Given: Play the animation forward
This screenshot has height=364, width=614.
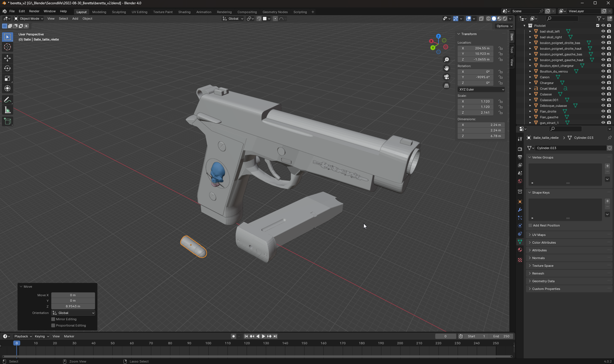Looking at the screenshot, I should click(263, 336).
